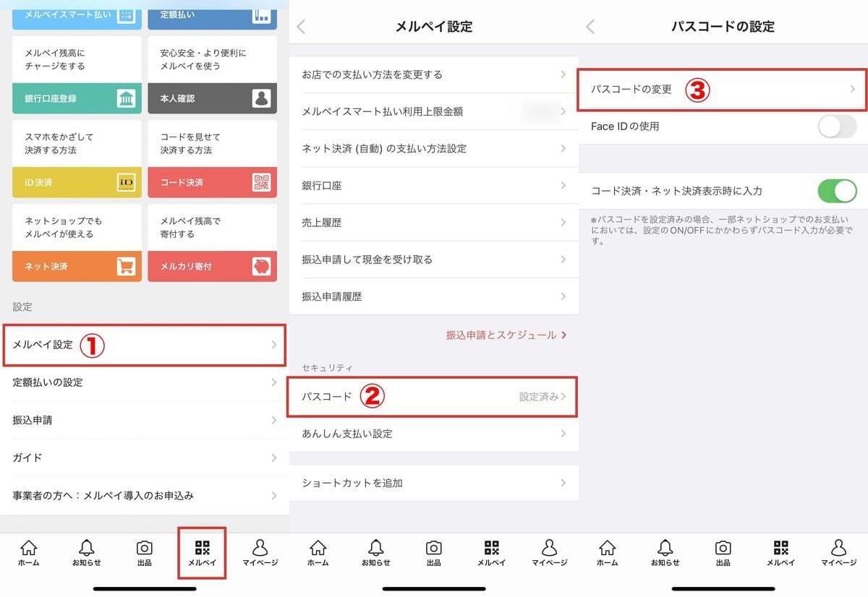Viewport: 868px width, 597px height.
Task: Tap お知らせ bell icon below 事業者の方へ list
Action: pos(87,548)
